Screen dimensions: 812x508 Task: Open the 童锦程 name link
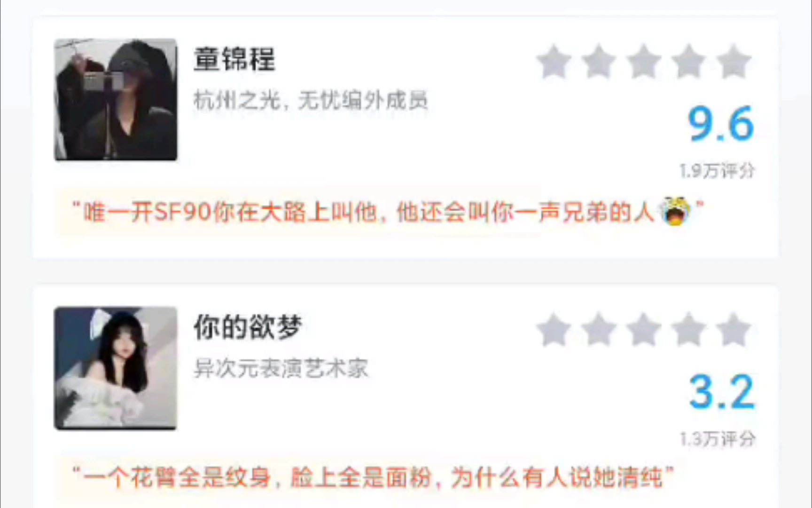coord(234,59)
